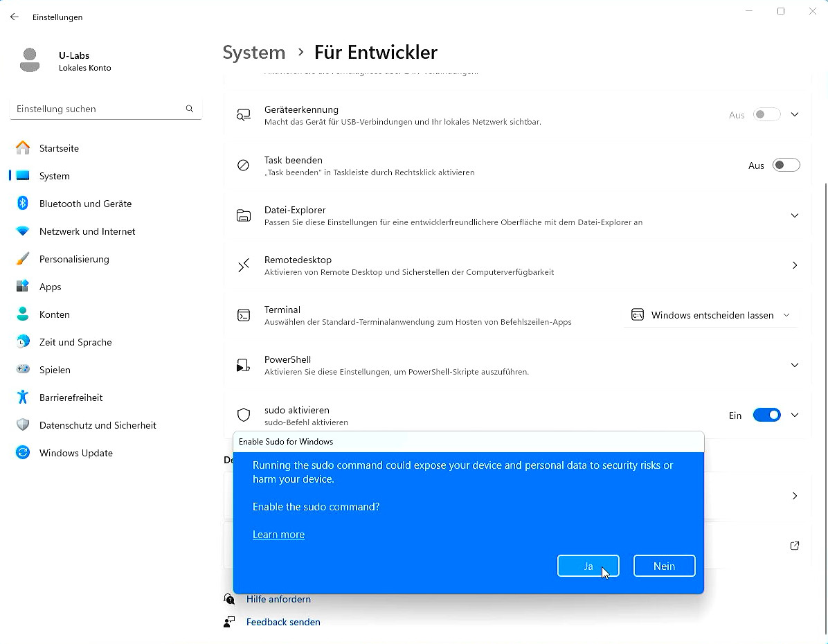Click the search magnifier icon
828x644 pixels.
coord(190,109)
